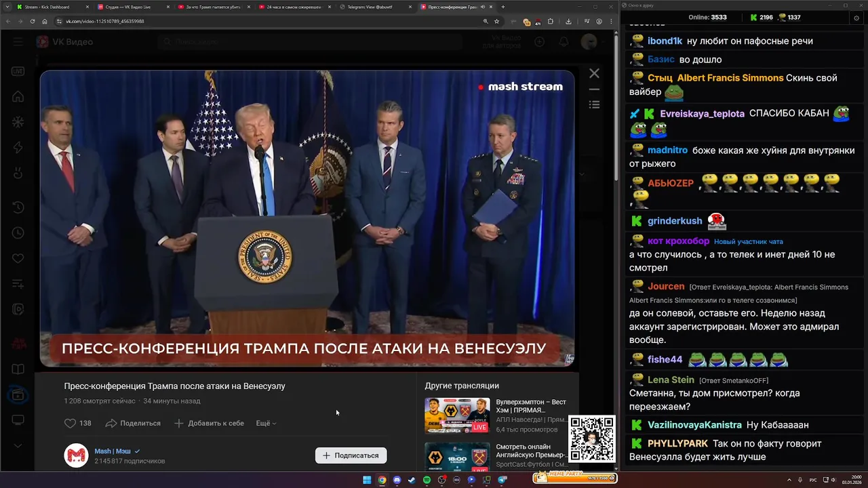Click username madnitro in chat
The image size is (868, 488).
point(667,150)
